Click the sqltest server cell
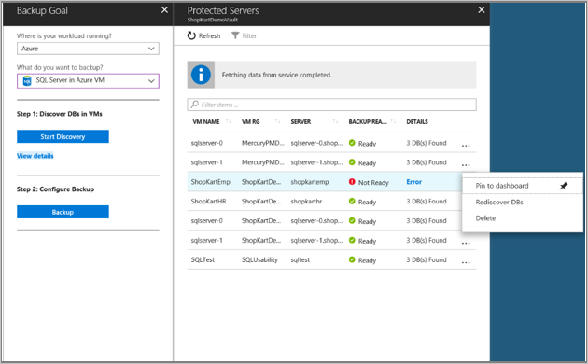 pos(300,259)
